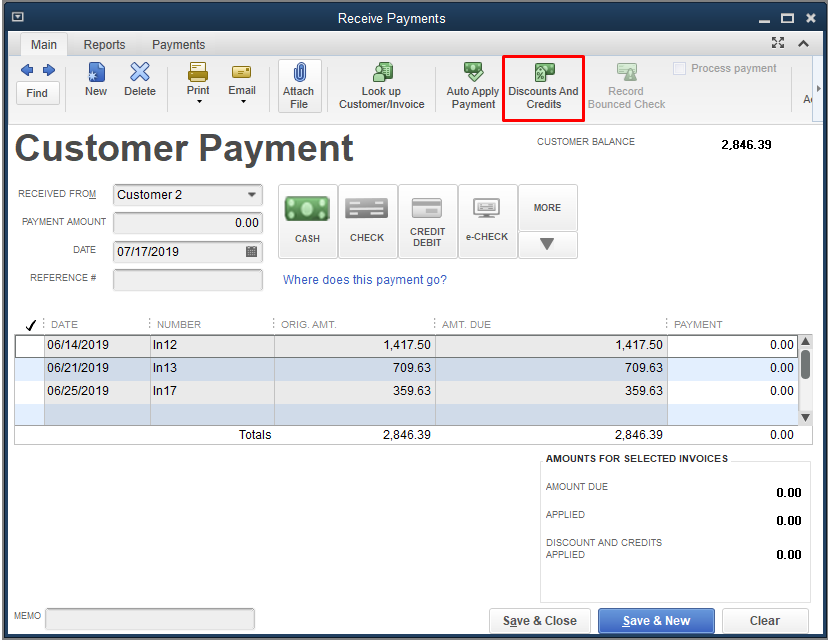Click the AMT. DUE column header
The height and width of the screenshot is (641, 830).
coord(466,324)
